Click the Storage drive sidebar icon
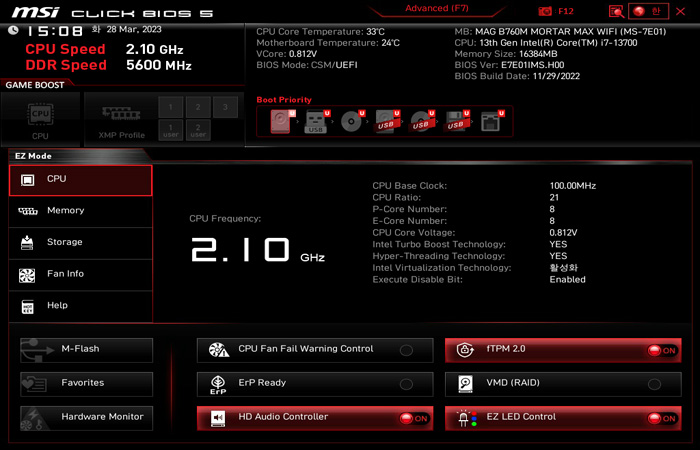700x450 pixels. pyautogui.click(x=27, y=242)
